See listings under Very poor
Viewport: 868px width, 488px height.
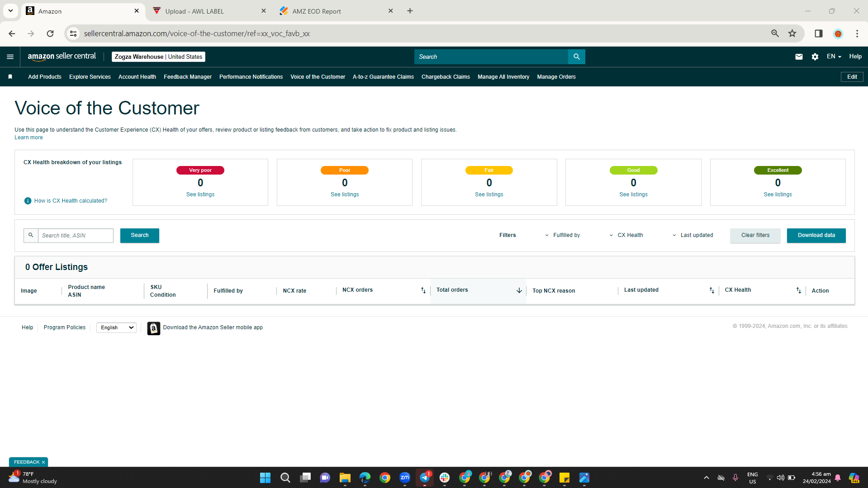(200, 194)
